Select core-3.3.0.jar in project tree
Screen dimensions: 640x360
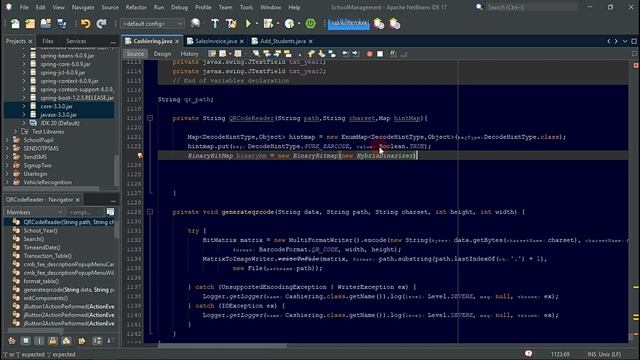(56, 106)
